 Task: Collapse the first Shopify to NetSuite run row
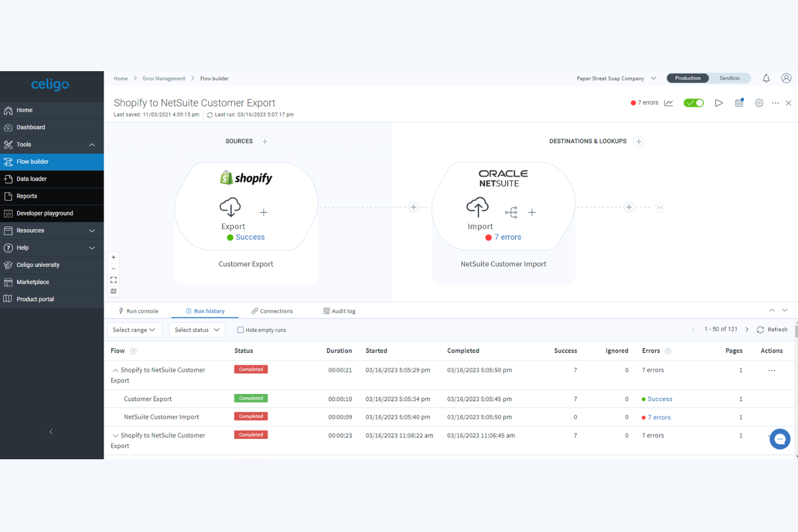[x=115, y=370]
